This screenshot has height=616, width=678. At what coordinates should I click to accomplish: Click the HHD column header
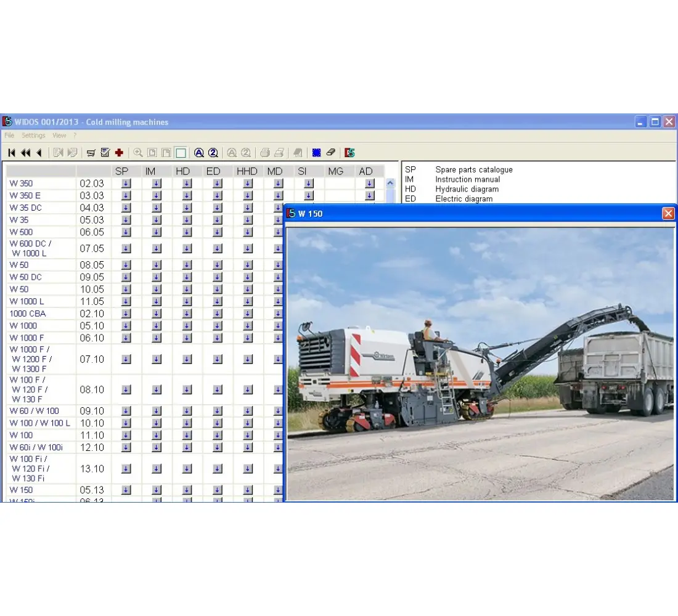(247, 171)
